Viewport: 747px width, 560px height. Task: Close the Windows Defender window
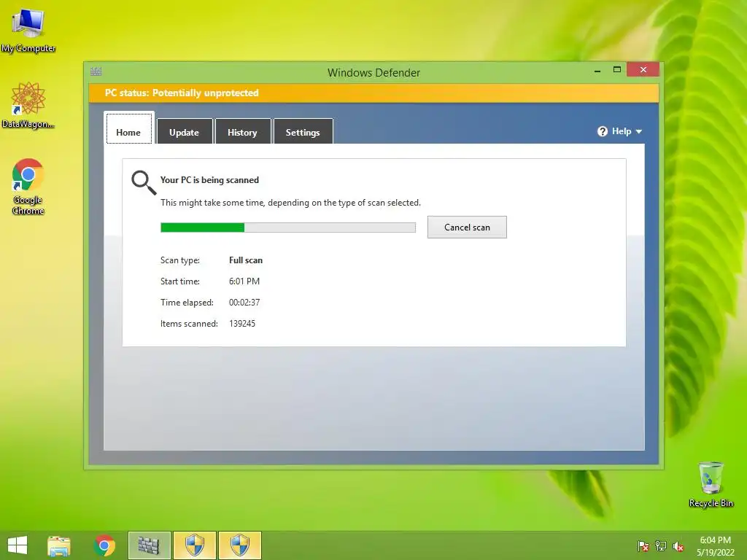click(x=643, y=69)
